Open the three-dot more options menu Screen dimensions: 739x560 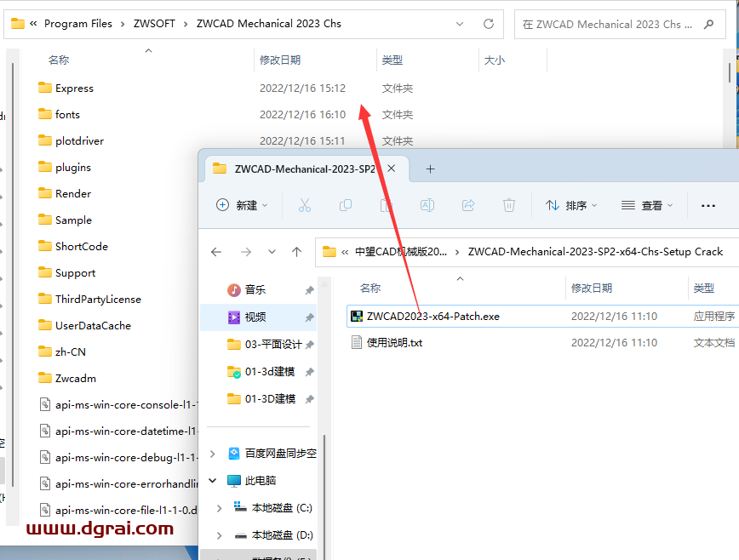click(707, 206)
